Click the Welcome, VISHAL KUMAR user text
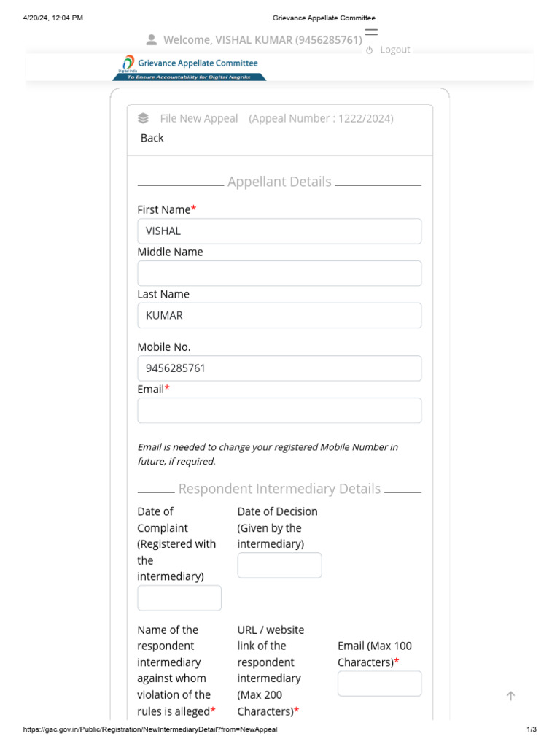 (x=262, y=40)
